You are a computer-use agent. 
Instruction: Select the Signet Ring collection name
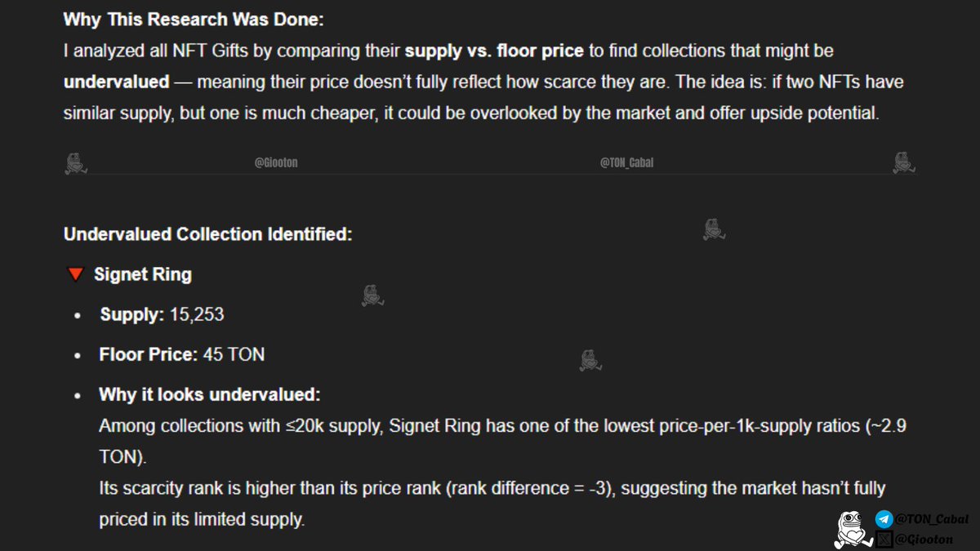[x=143, y=274]
